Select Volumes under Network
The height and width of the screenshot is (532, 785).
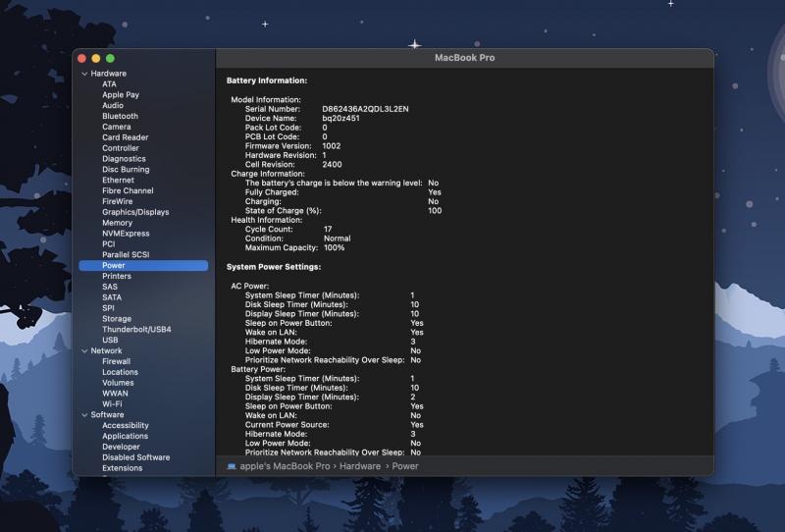(x=118, y=383)
